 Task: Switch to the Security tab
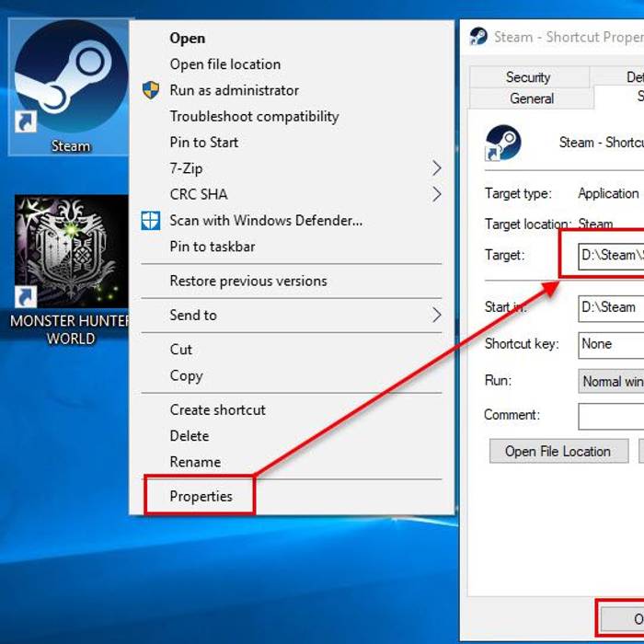pos(529,76)
